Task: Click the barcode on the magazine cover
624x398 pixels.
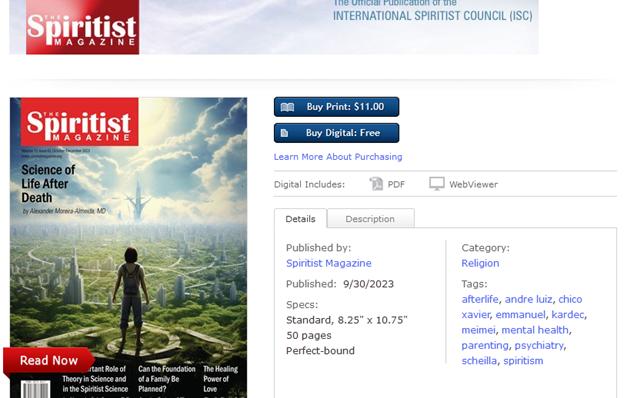Action: [x=36, y=389]
